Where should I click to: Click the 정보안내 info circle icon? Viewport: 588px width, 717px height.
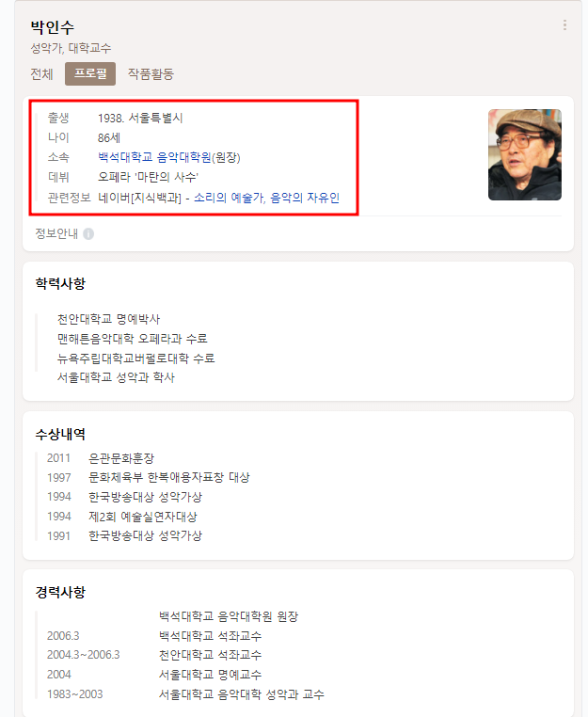tap(88, 234)
